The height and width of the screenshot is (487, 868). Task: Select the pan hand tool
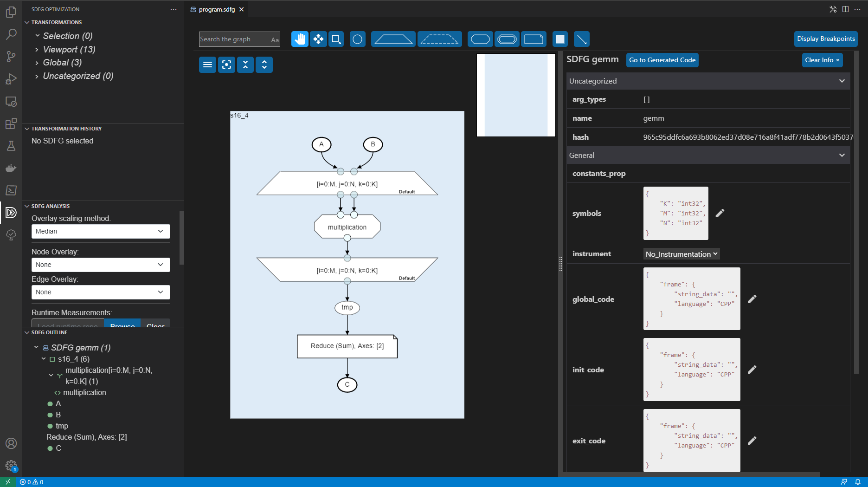click(x=300, y=39)
